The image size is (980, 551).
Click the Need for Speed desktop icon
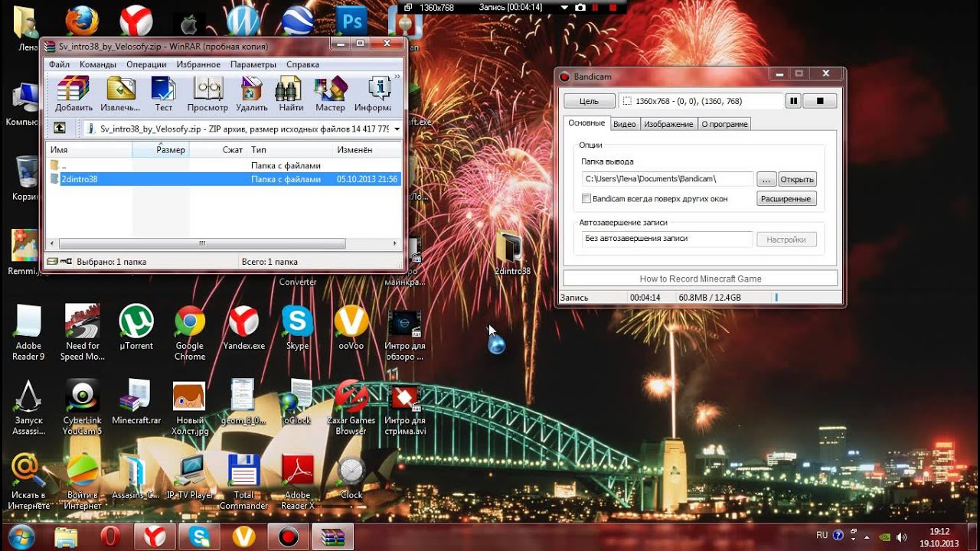[x=82, y=333]
